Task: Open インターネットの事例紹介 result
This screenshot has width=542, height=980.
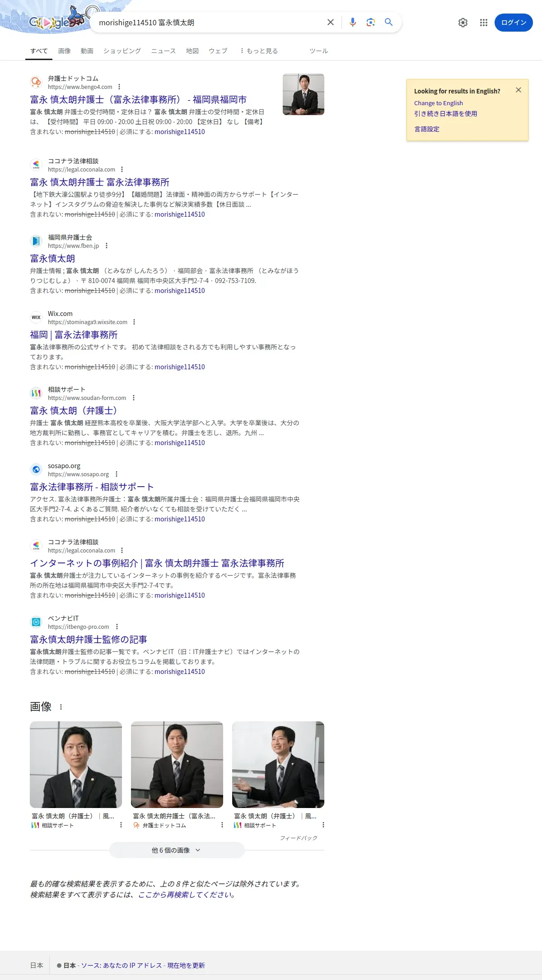Action: click(157, 563)
